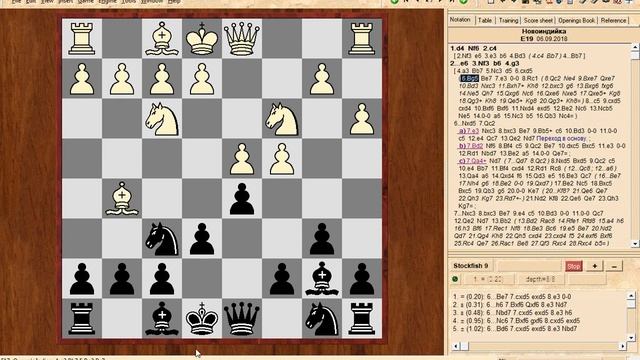Click engine pane scroll-down arrow
Viewport: 640px width, 360px height.
[x=631, y=337]
